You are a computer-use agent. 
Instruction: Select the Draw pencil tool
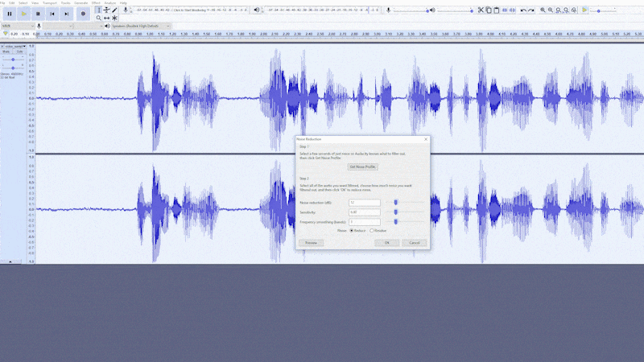(x=114, y=10)
